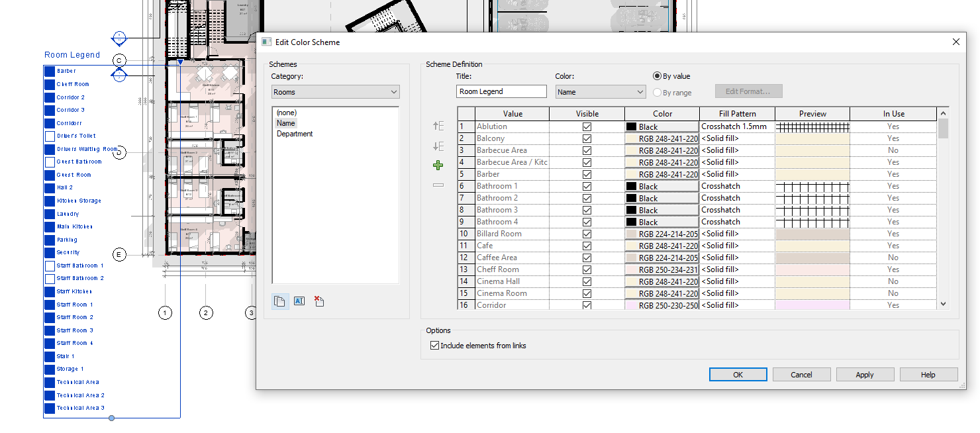
Task: Open Fill Pattern for Ablution row
Action: pos(737,126)
